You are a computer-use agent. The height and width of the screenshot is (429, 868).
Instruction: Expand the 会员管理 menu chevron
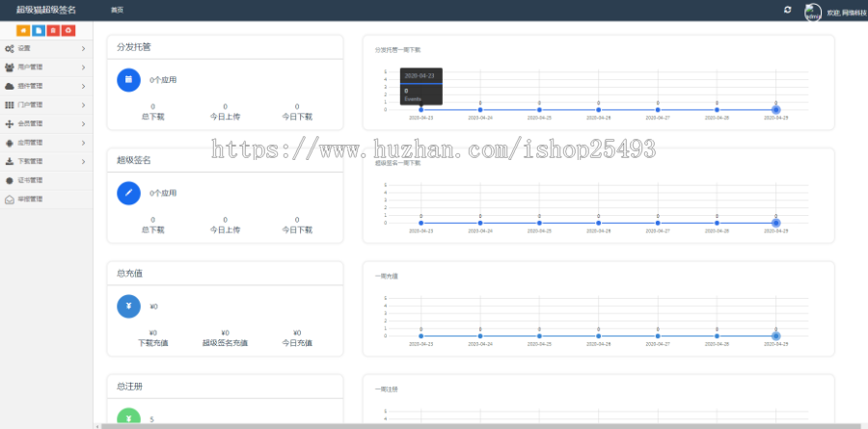coord(83,124)
